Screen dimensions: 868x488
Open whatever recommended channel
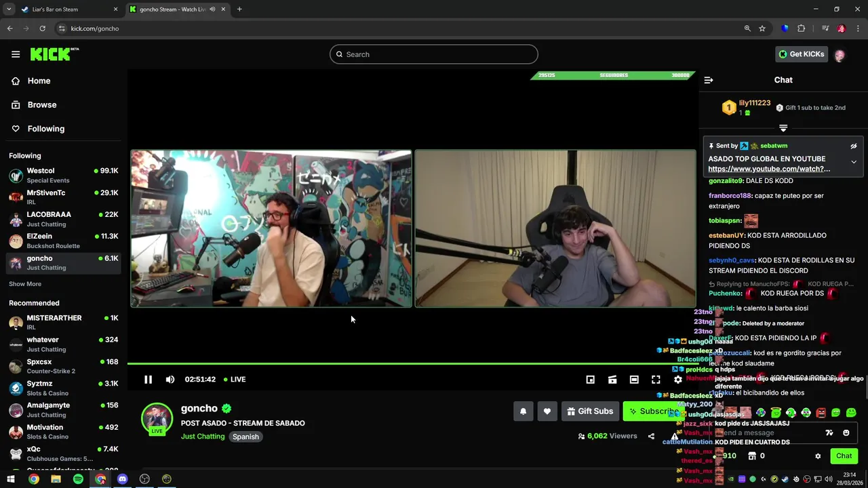(64, 344)
